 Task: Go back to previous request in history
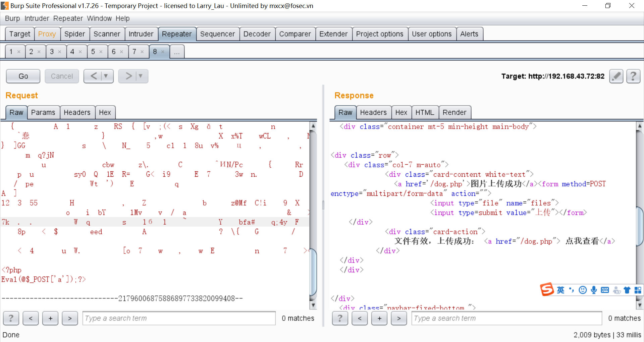(94, 76)
